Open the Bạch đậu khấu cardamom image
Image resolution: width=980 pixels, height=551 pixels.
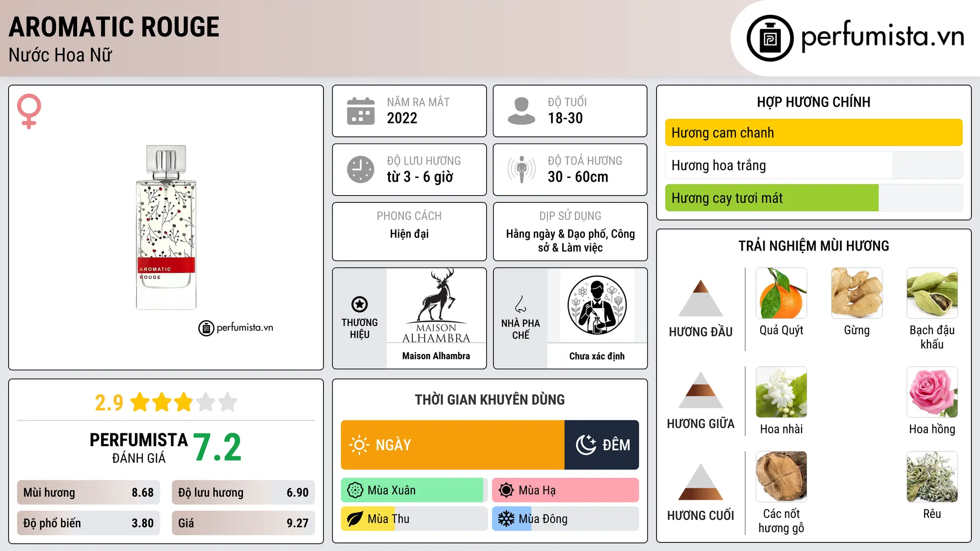932,293
